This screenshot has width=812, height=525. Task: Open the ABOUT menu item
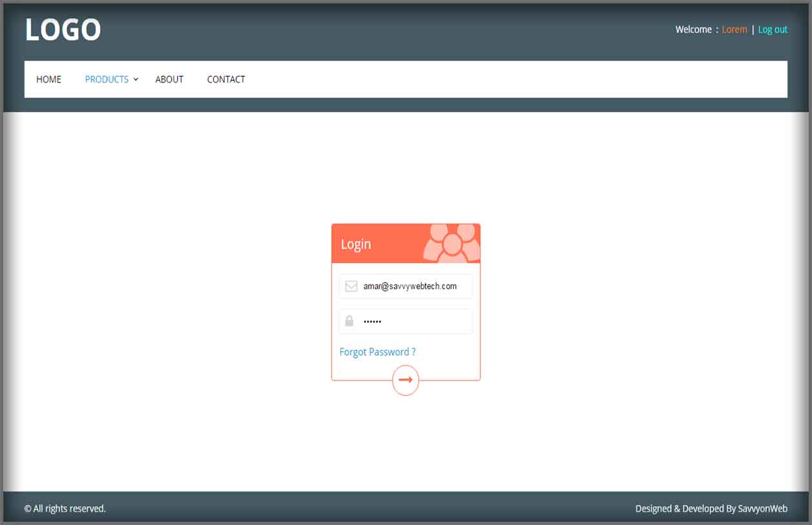coord(169,79)
